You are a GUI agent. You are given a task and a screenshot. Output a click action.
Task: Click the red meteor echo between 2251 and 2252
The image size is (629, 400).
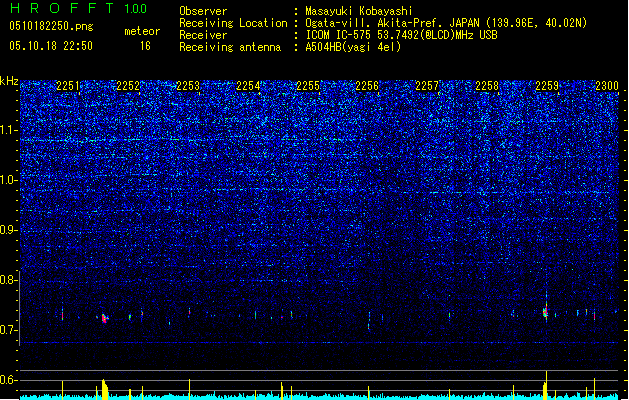pos(104,319)
